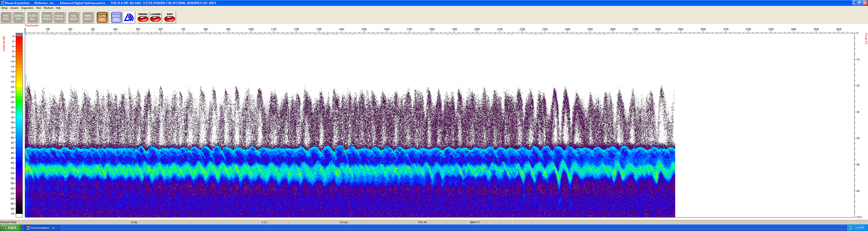Click the system tray icon near clock
Screen dimensions: 868x231
(851, 228)
